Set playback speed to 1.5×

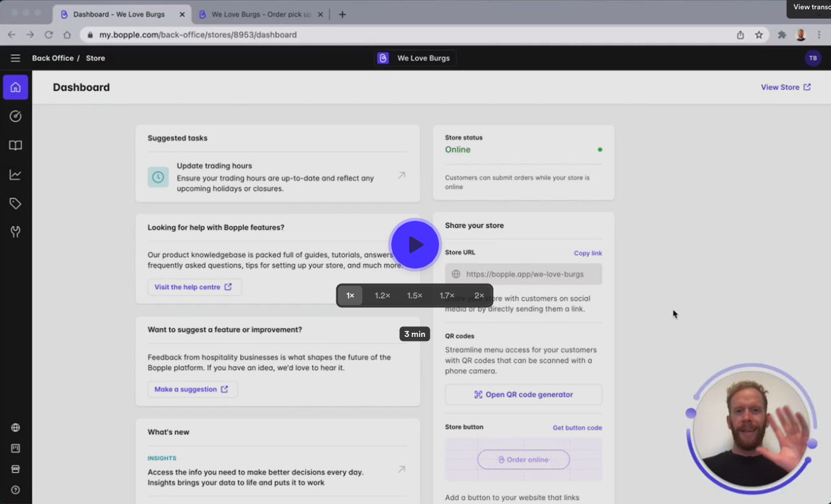(x=415, y=296)
